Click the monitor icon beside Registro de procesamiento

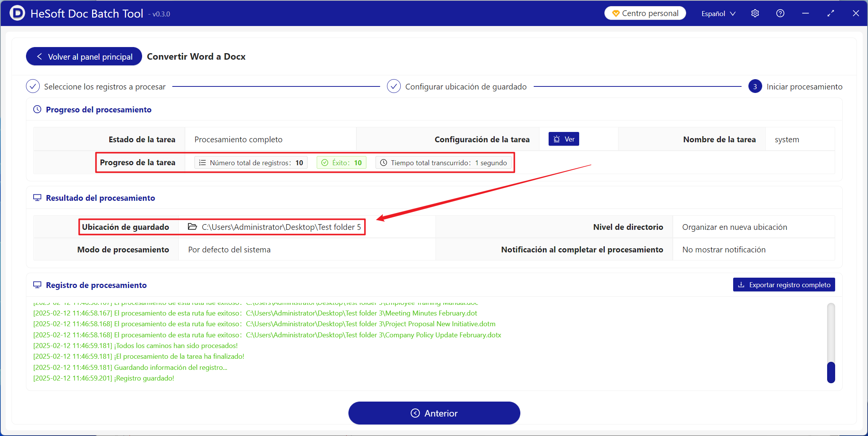[37, 285]
